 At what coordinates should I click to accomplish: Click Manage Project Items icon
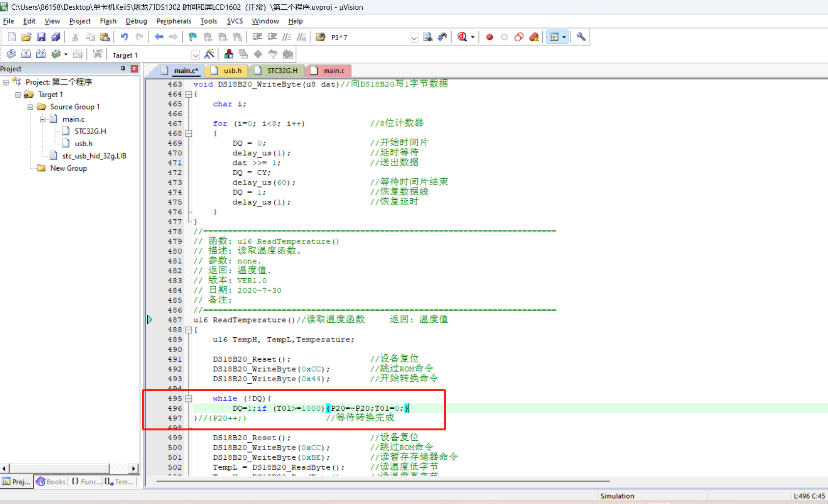pyautogui.click(x=229, y=54)
